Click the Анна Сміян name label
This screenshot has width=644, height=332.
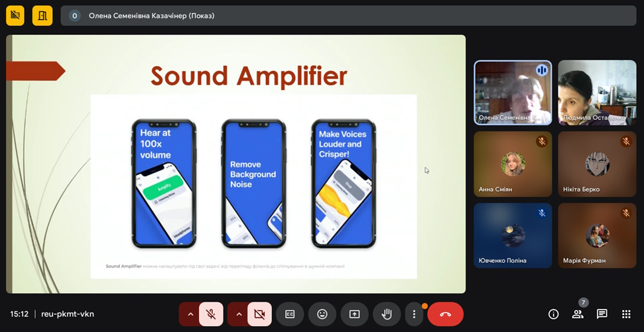(495, 189)
